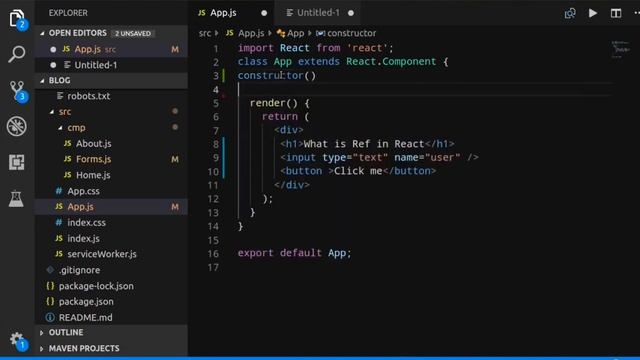The width and height of the screenshot is (640, 360).
Task: Open index.js file
Action: [83, 238]
